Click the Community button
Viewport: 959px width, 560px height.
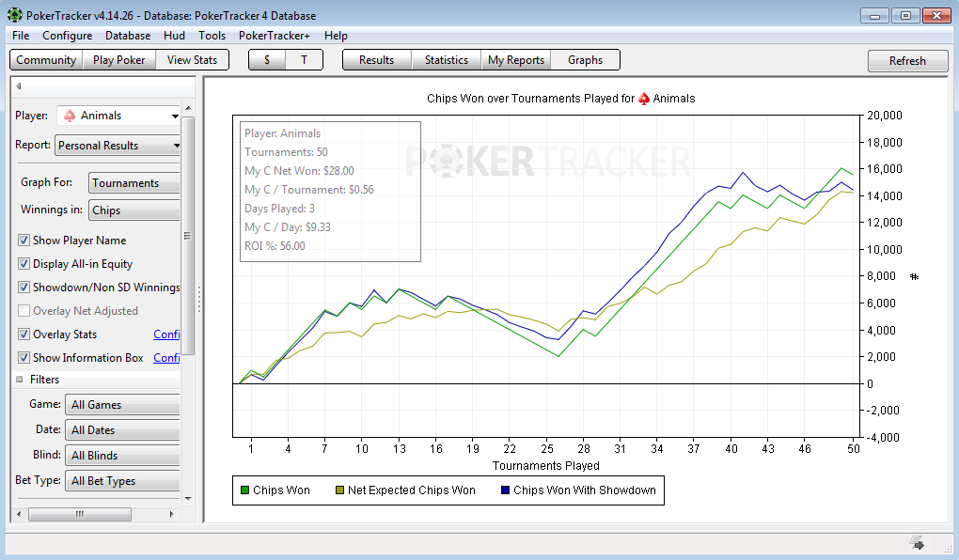(46, 60)
